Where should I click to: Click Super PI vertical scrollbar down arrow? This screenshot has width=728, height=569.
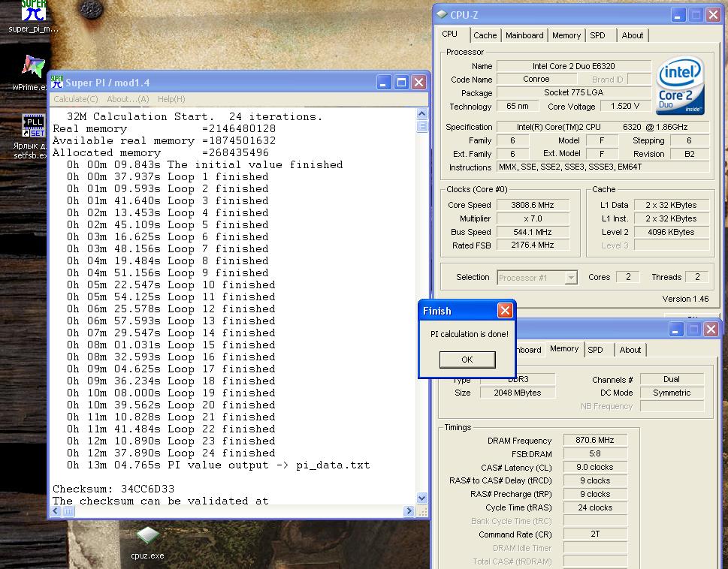422,498
